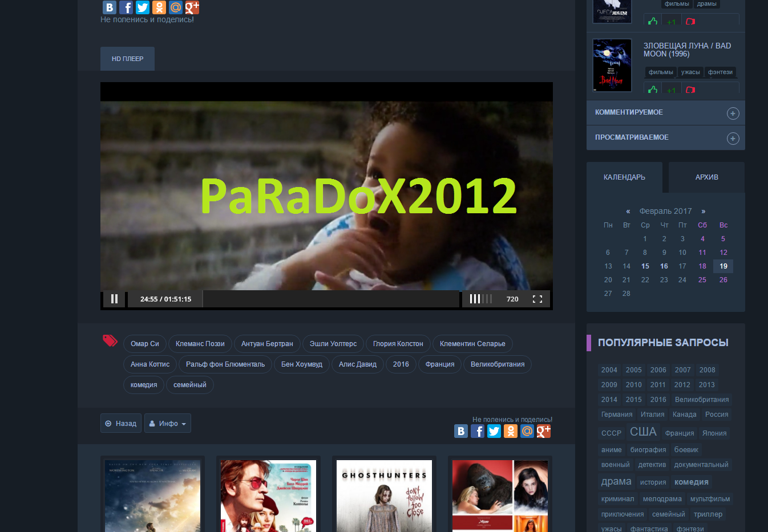
Task: Click the мультфильм popular query
Action: click(x=710, y=499)
